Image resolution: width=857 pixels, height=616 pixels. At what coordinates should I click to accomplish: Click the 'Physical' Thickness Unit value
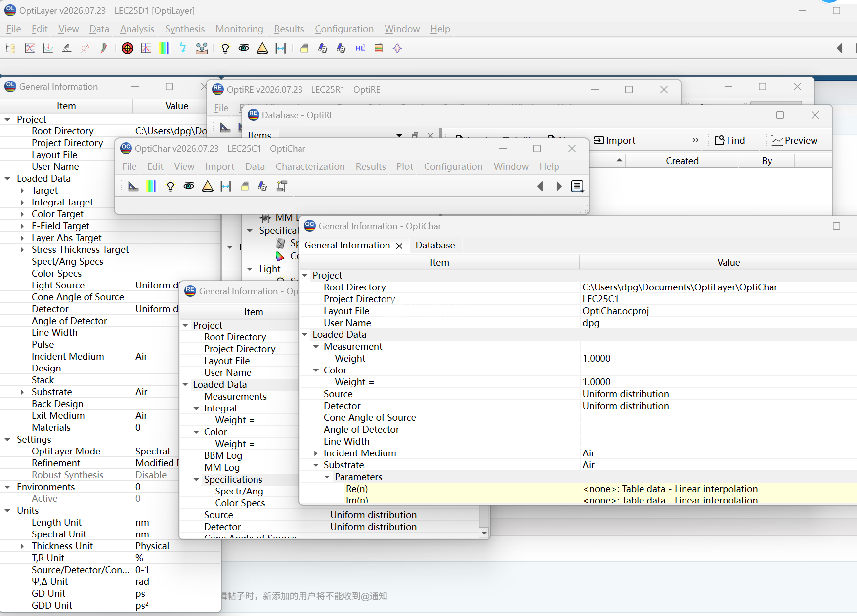[152, 546]
